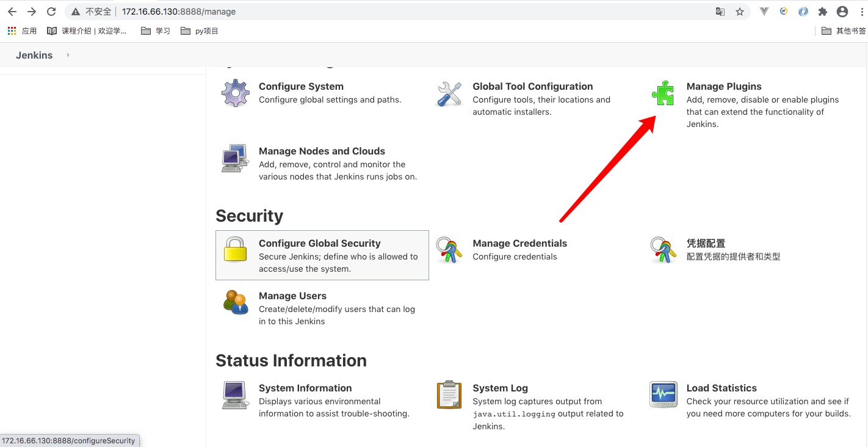868x447 pixels.
Task: Reload the page with refresh icon
Action: (51, 12)
